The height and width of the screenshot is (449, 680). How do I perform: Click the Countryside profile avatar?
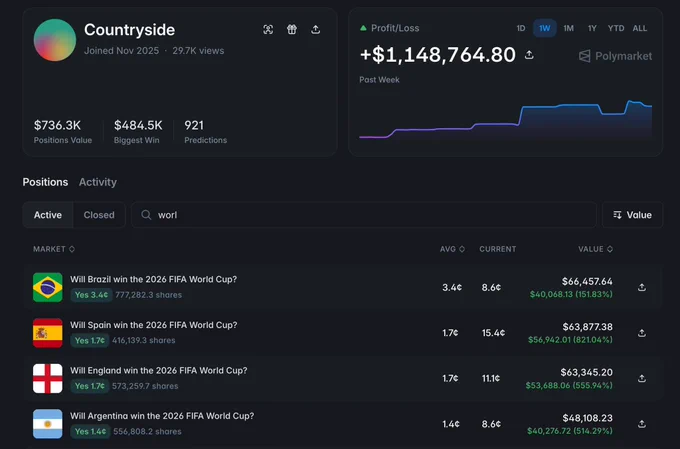(55, 40)
